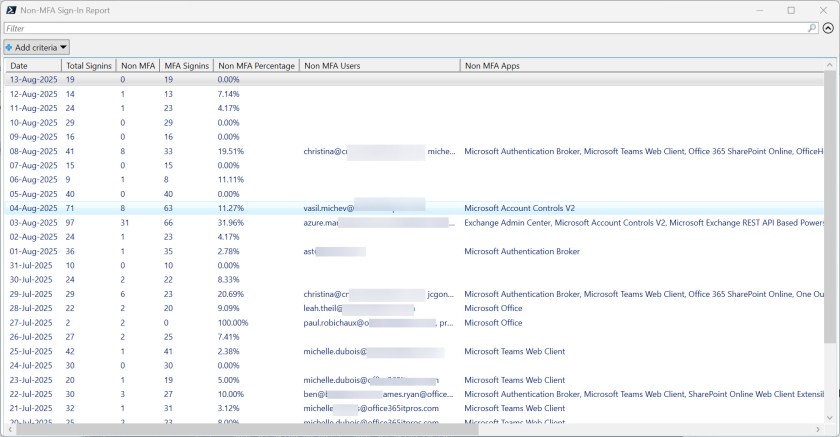The height and width of the screenshot is (437, 840).
Task: Click the vertical scrollbar up arrow
Action: pyautogui.click(x=829, y=65)
